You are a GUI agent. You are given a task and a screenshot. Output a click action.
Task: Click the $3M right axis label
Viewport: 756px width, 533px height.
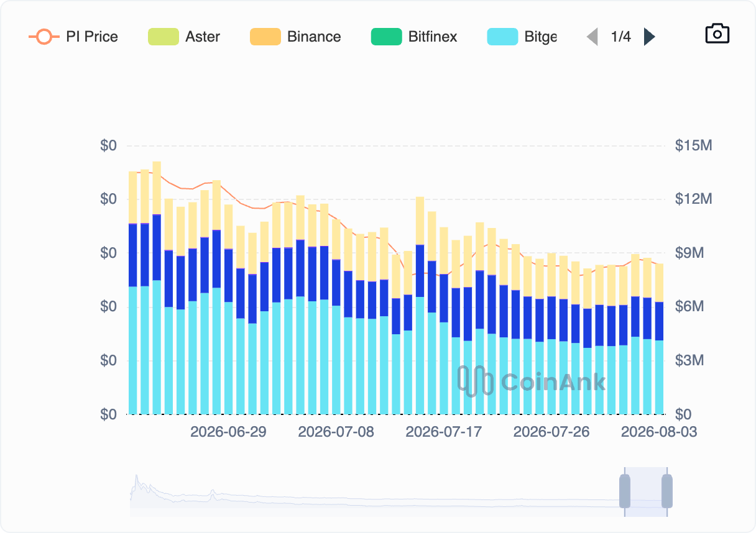[689, 361]
